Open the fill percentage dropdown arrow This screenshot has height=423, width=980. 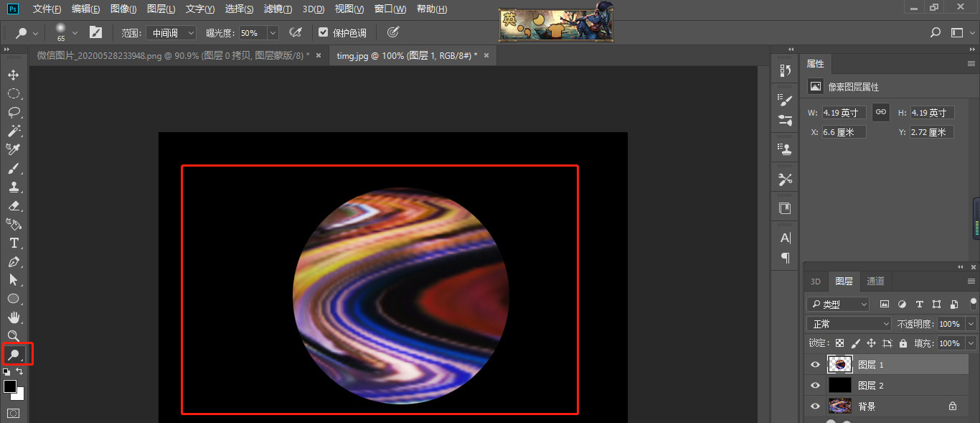[971, 343]
